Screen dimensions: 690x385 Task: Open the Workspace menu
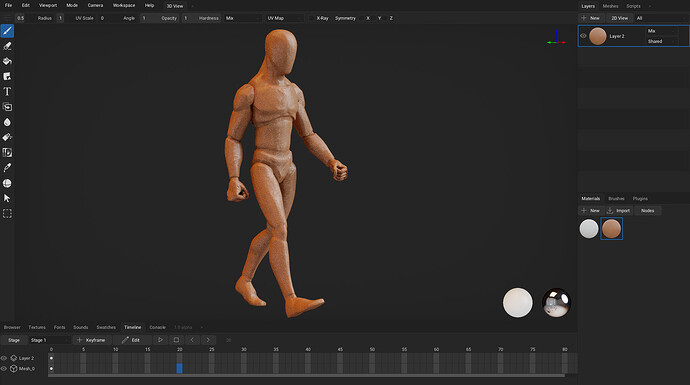point(124,5)
